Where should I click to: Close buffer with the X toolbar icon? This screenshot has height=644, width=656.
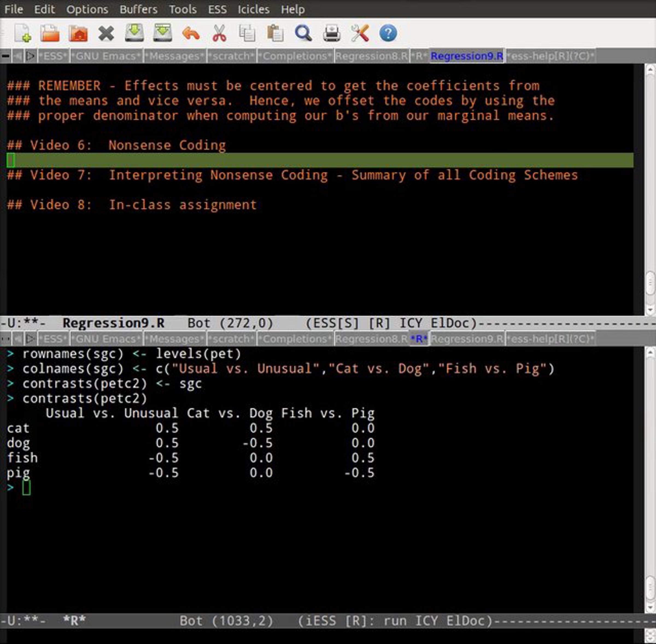point(106,33)
